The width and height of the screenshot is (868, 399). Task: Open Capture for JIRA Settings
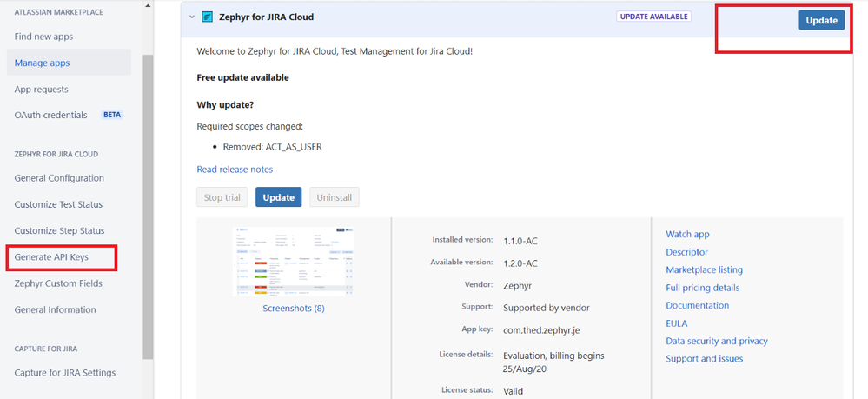point(65,372)
